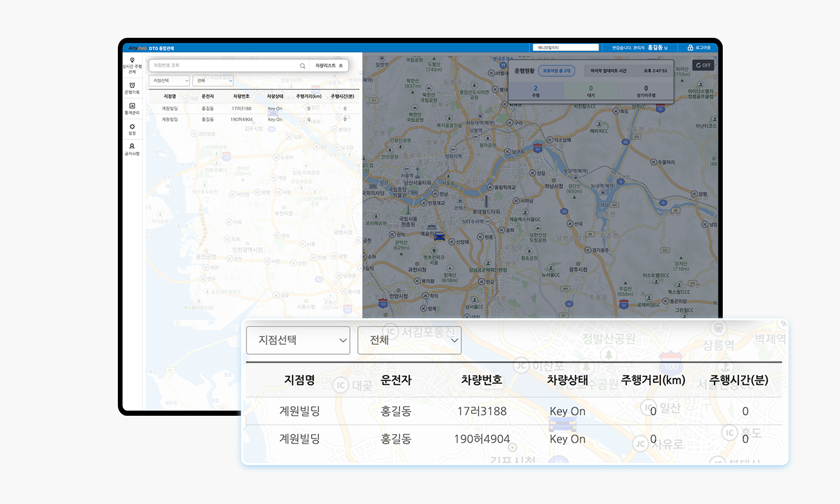Toggle the auto-refresh OFF button
The width and height of the screenshot is (840, 504).
point(703,65)
